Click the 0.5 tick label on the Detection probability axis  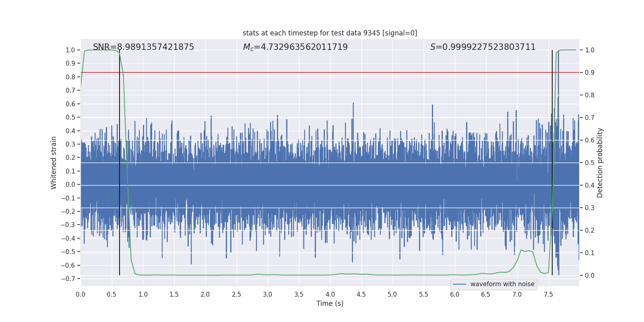click(589, 163)
